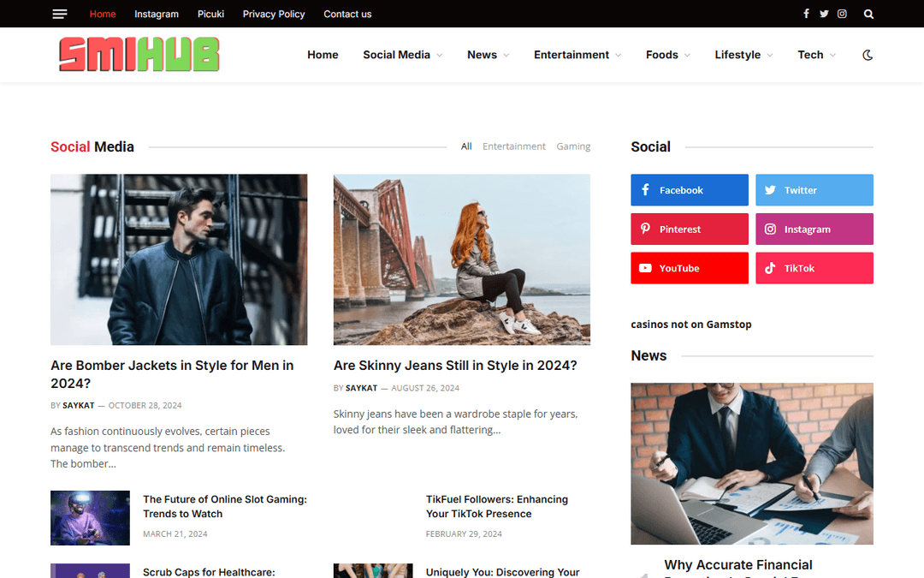
Task: Click the SMIHUB logo
Action: click(x=139, y=54)
